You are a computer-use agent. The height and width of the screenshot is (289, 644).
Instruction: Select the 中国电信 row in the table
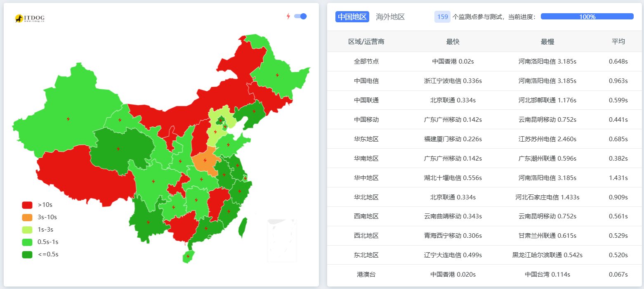coord(366,81)
